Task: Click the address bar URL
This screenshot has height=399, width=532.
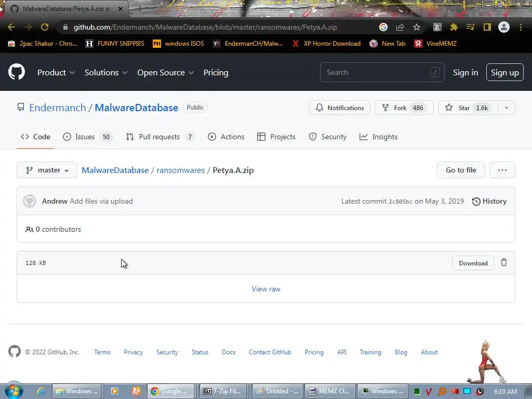Action: 205,27
